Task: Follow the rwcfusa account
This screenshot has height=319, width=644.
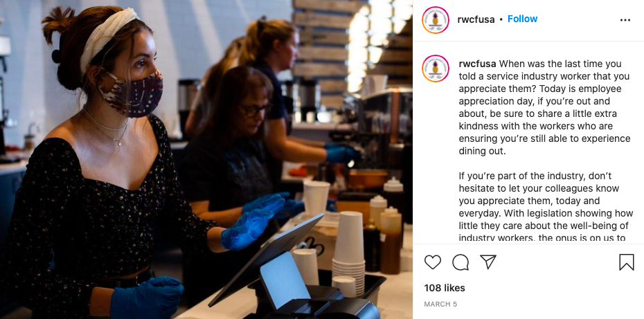Action: (522, 19)
